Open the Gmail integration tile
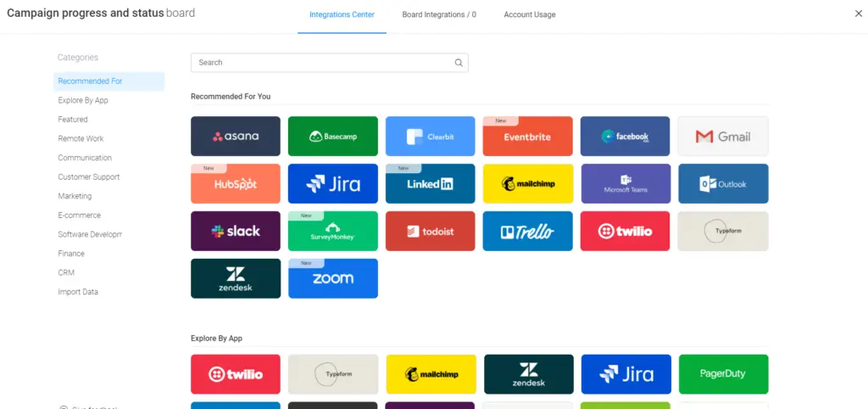The height and width of the screenshot is (409, 868). [x=723, y=136]
